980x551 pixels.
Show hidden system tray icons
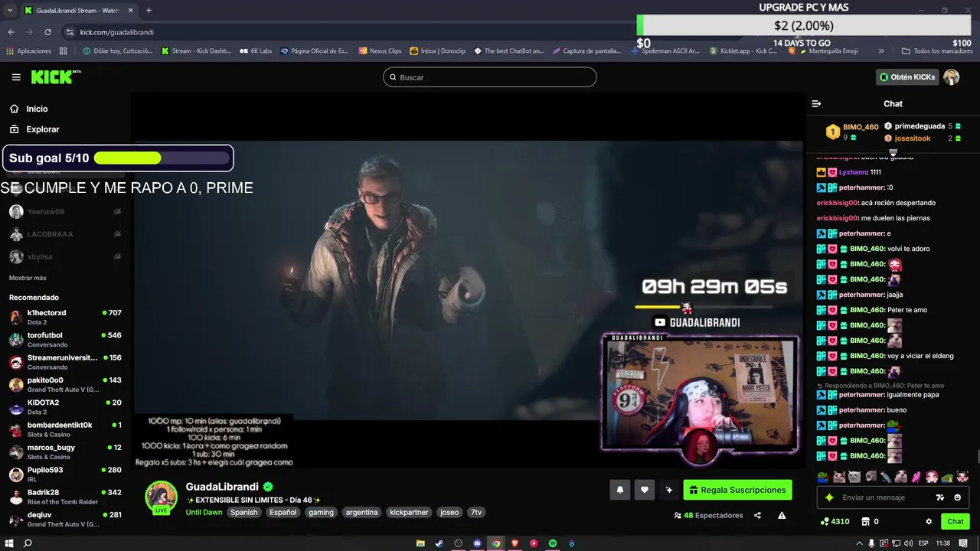click(859, 543)
